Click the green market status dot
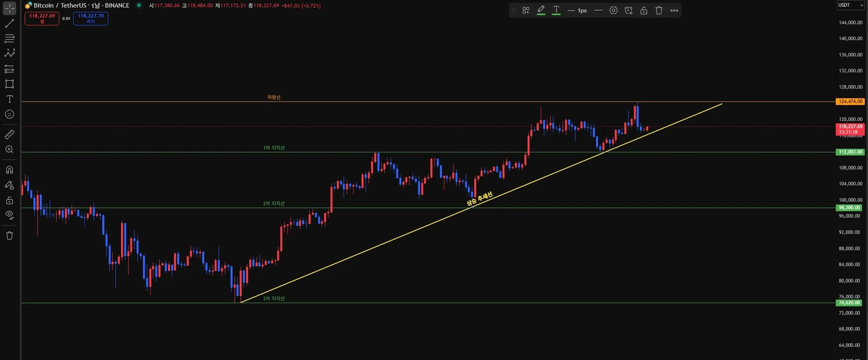 click(x=139, y=5)
